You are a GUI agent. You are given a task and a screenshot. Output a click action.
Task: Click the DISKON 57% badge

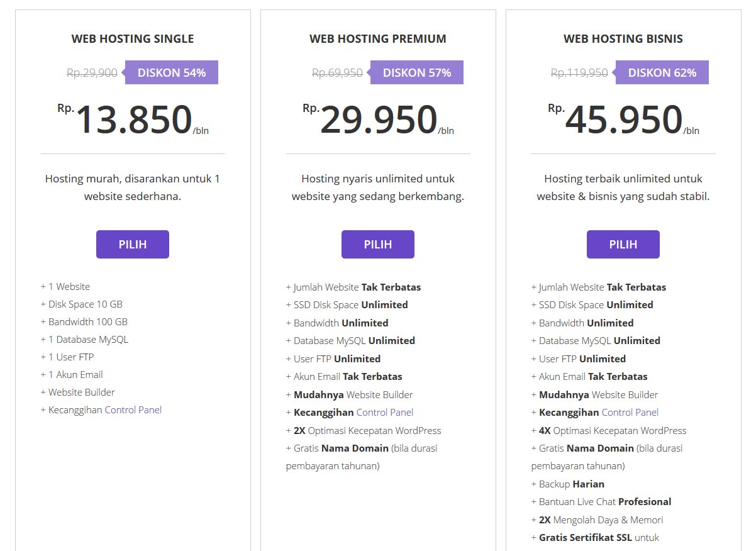(x=416, y=72)
